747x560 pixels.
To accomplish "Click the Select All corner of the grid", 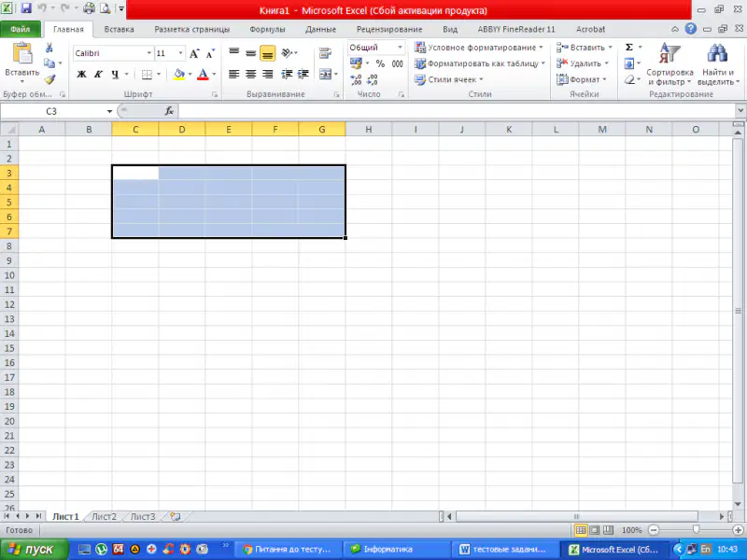I will tap(9, 130).
